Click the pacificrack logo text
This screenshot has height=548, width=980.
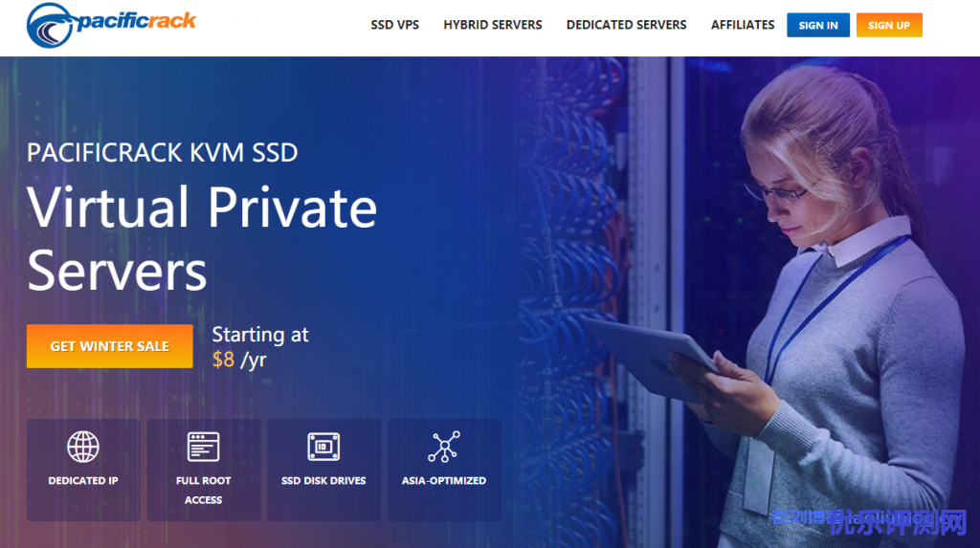(x=136, y=21)
